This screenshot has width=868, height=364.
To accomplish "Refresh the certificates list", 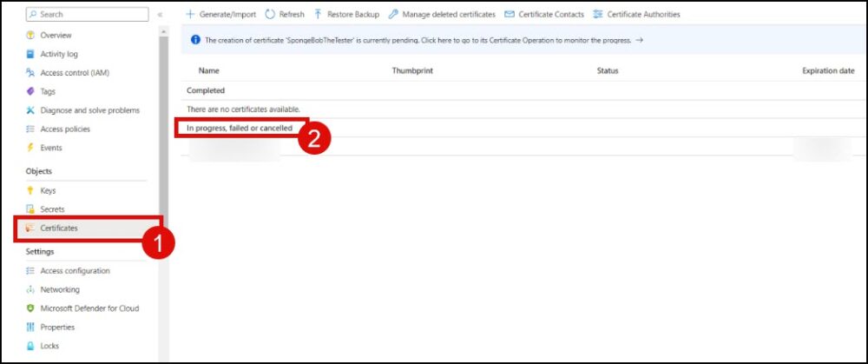I will [x=284, y=15].
